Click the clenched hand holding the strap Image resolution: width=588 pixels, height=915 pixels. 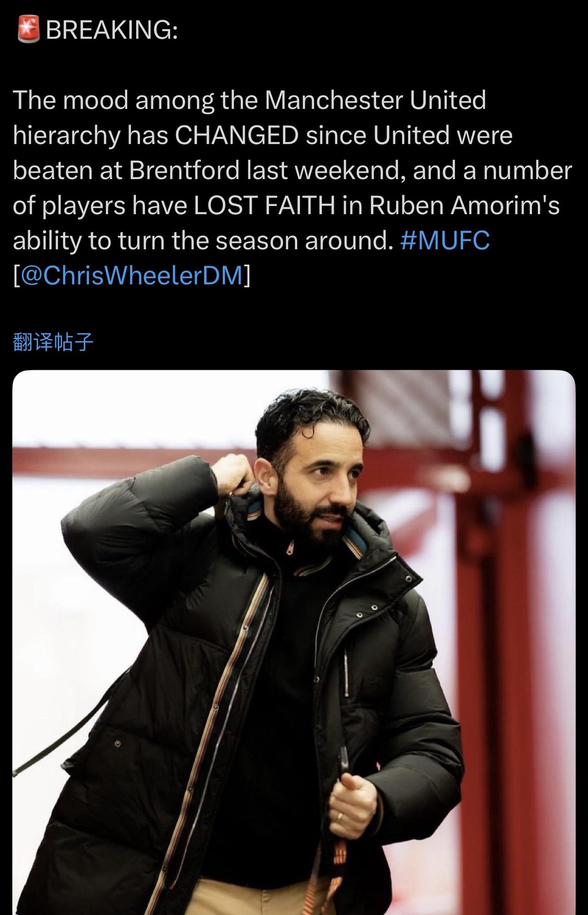pyautogui.click(x=353, y=802)
